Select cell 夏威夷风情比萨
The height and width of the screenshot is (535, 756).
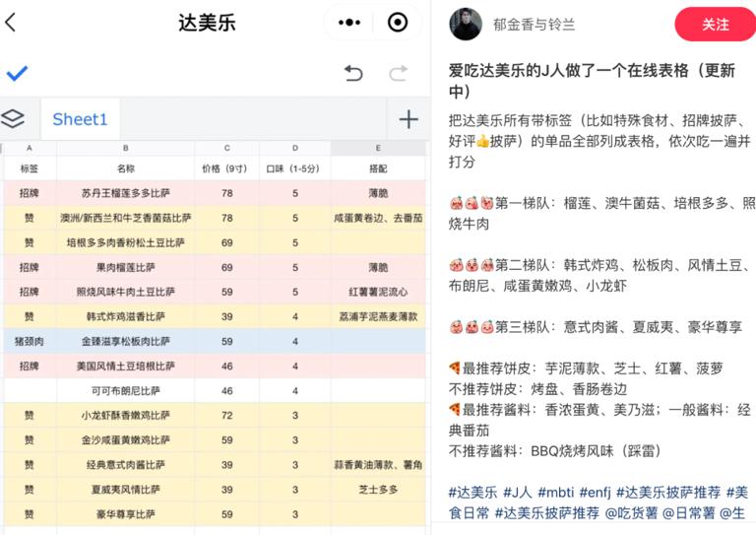pyautogui.click(x=126, y=490)
